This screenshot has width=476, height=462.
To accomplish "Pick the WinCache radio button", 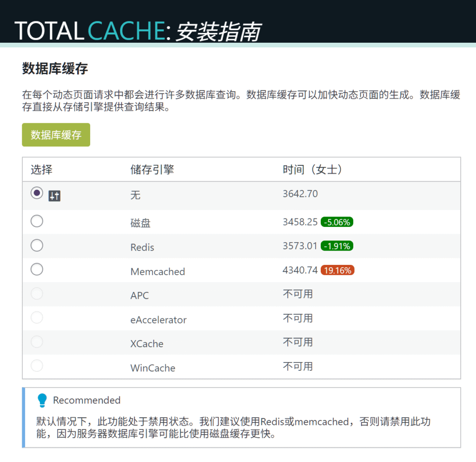I will (37, 366).
